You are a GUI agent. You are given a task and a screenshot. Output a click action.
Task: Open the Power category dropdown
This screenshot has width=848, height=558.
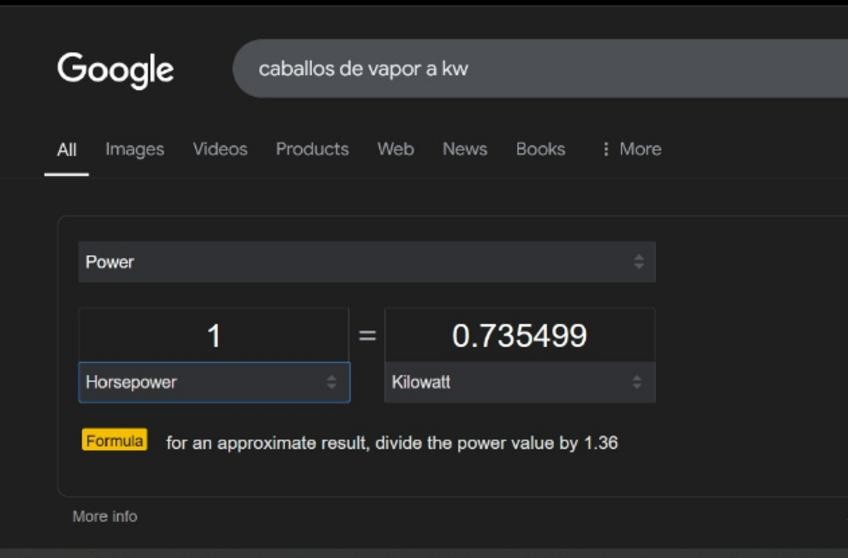[366, 262]
